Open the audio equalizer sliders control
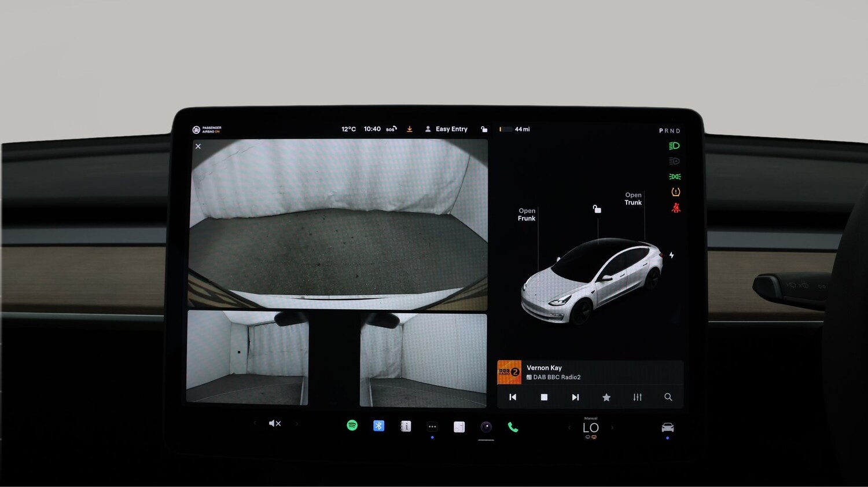This screenshot has height=487, width=868. [x=637, y=397]
